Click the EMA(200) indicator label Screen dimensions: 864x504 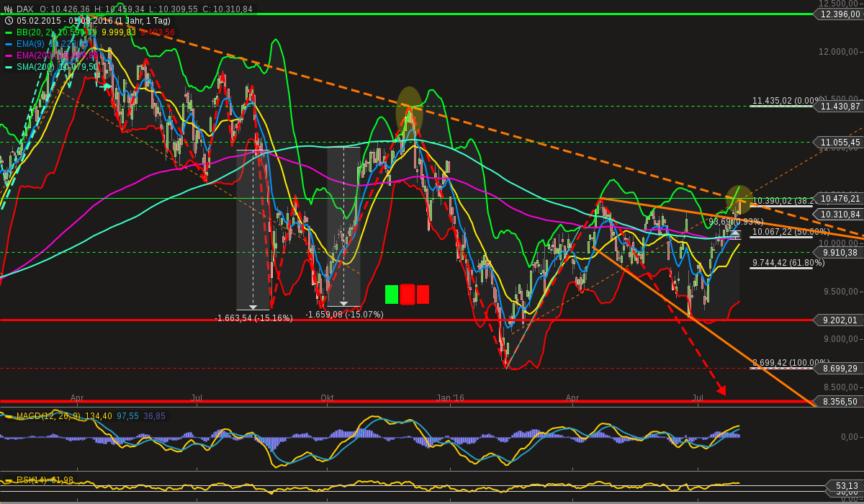[x=36, y=55]
